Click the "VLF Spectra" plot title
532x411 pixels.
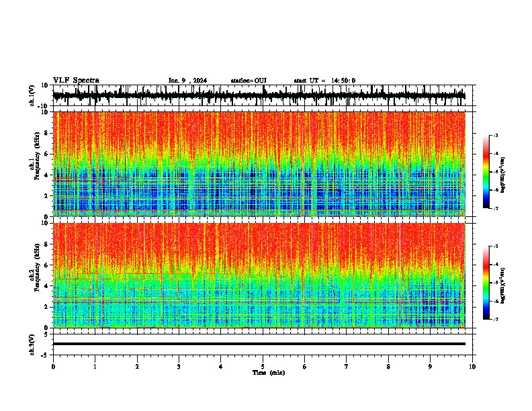(x=76, y=81)
